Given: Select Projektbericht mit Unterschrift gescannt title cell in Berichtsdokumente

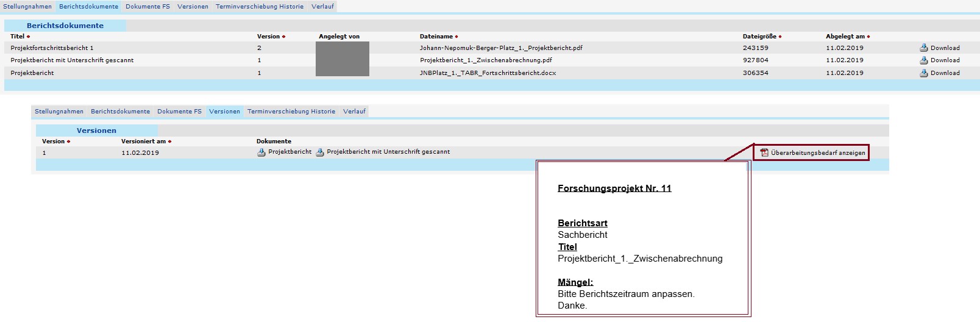Looking at the screenshot, I should tap(72, 60).
